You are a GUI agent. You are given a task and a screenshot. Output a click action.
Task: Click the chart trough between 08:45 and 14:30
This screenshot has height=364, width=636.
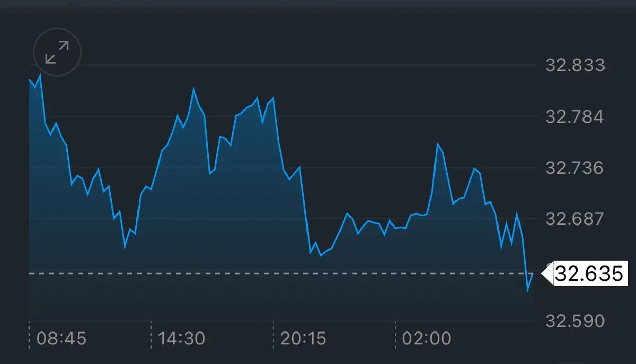pyautogui.click(x=125, y=246)
